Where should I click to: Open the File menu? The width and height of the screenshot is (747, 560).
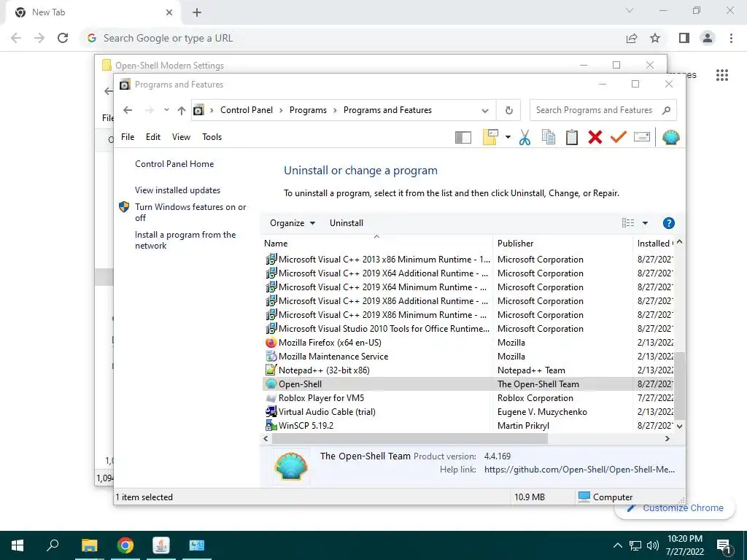click(128, 137)
